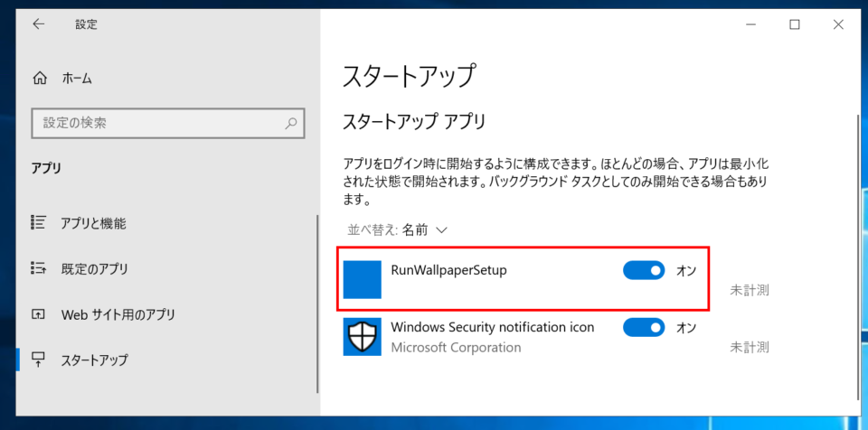The height and width of the screenshot is (430, 868).
Task: Maximize the Settings window
Action: point(795,24)
